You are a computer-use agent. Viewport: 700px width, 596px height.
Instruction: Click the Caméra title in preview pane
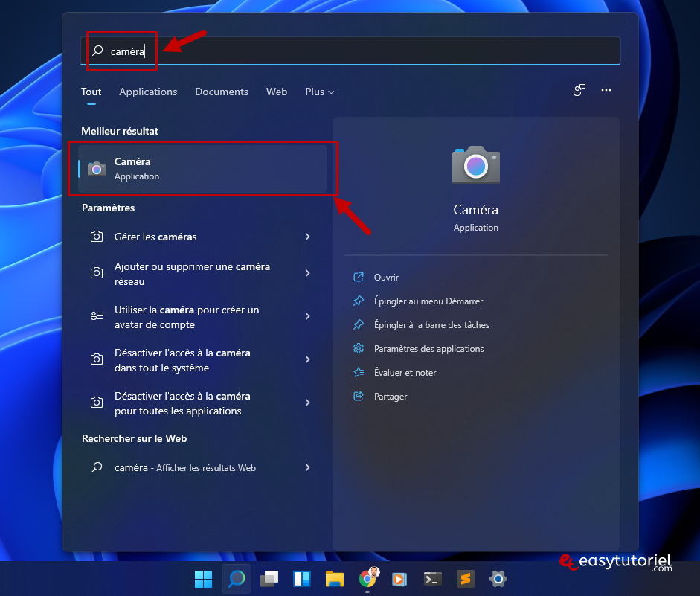(476, 210)
